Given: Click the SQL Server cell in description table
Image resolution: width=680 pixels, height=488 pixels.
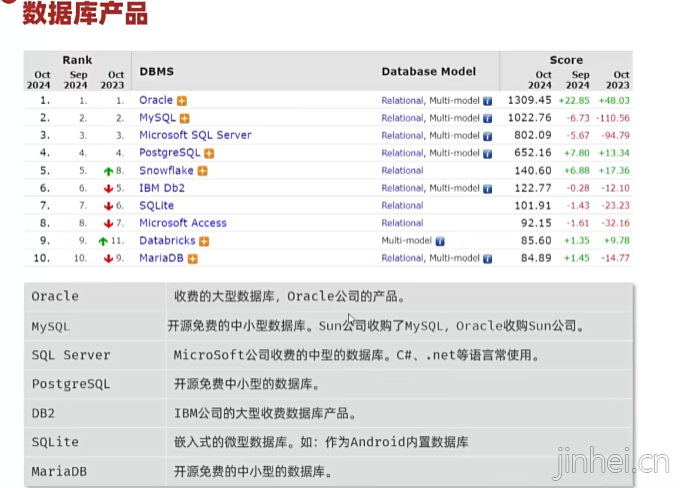Looking at the screenshot, I should (x=95, y=355).
